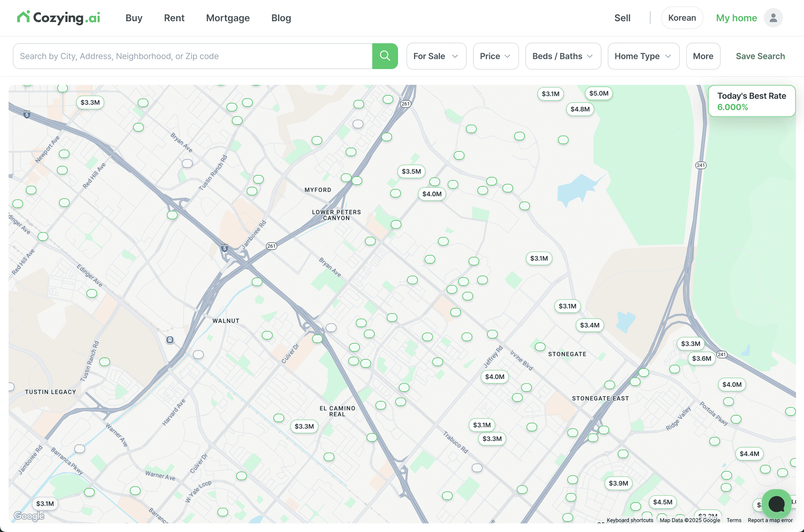Screen dimensions: 804x532
Task: Switch language to Korean
Action: pos(682,18)
